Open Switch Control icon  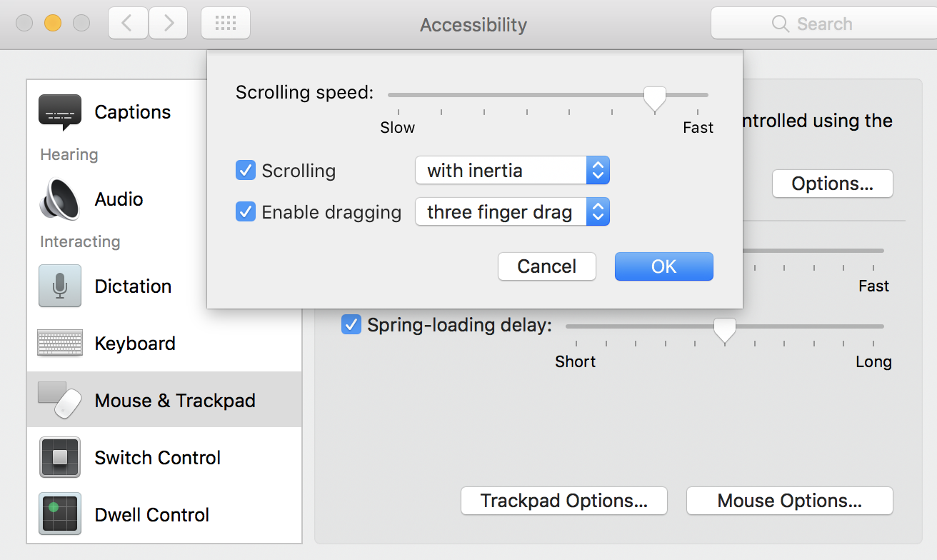tap(60, 457)
